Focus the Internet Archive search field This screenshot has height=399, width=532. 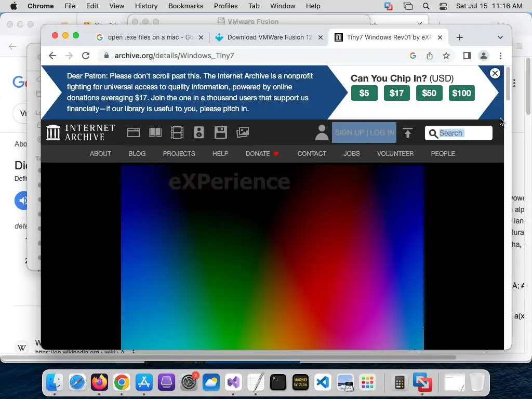[x=458, y=133]
